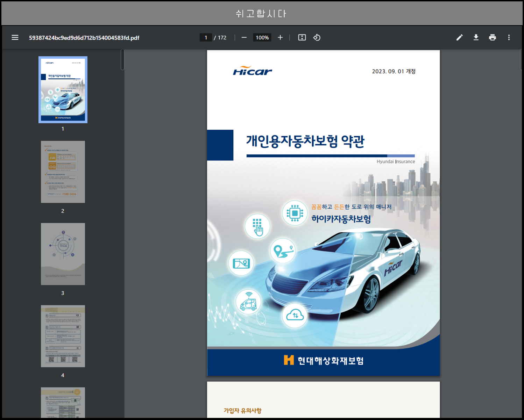The image size is (524, 420).
Task: Select page 1 thumbnail
Action: [x=63, y=90]
